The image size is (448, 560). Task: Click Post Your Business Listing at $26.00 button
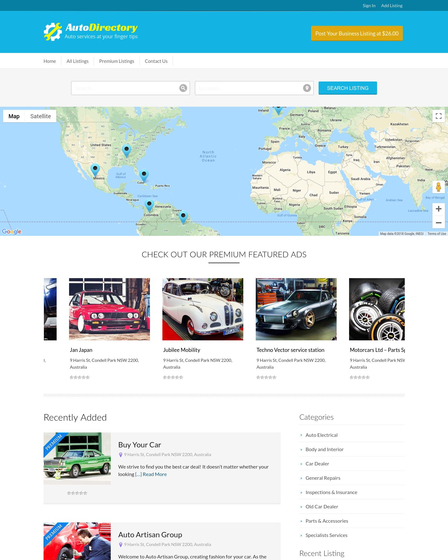pyautogui.click(x=357, y=33)
